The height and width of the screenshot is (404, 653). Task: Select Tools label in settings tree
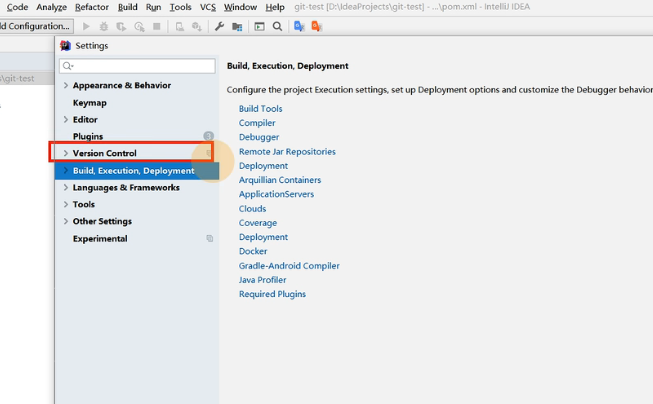point(84,204)
